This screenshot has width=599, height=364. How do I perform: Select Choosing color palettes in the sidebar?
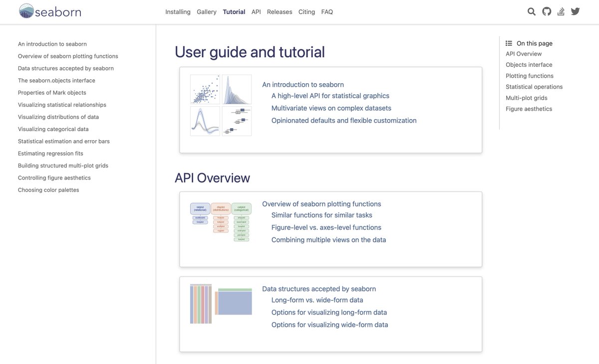point(48,189)
